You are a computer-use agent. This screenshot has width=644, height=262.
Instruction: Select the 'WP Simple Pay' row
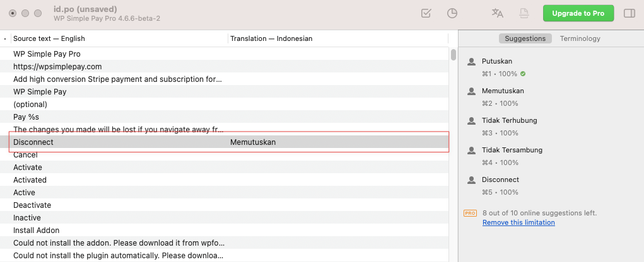225,92
